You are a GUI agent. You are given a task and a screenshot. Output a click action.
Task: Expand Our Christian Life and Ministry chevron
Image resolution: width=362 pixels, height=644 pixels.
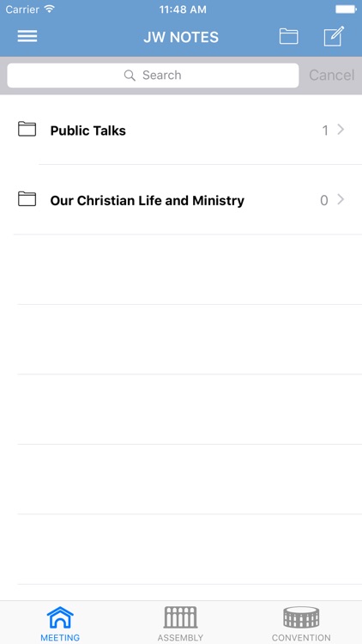point(341,199)
